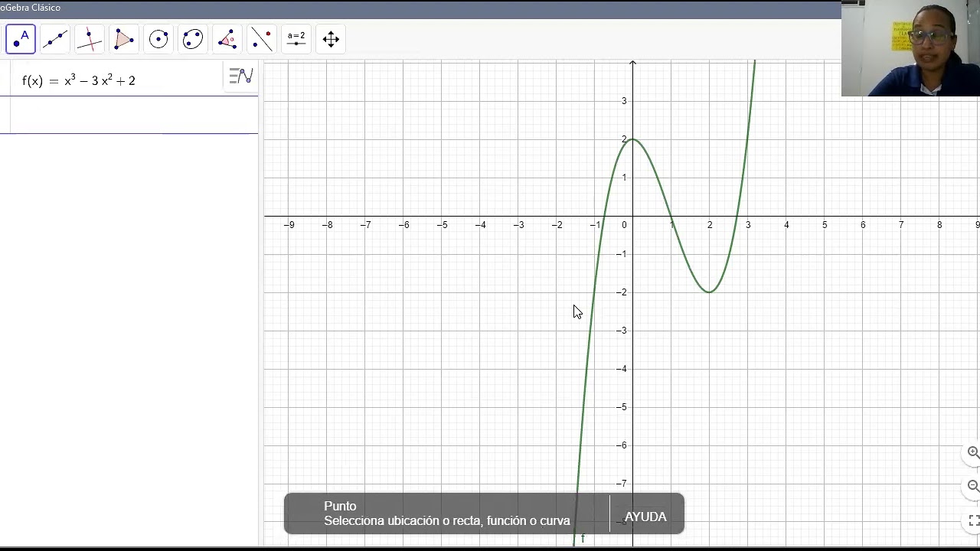The image size is (980, 551).
Task: Select the Ellipse conic tool
Action: [x=193, y=39]
